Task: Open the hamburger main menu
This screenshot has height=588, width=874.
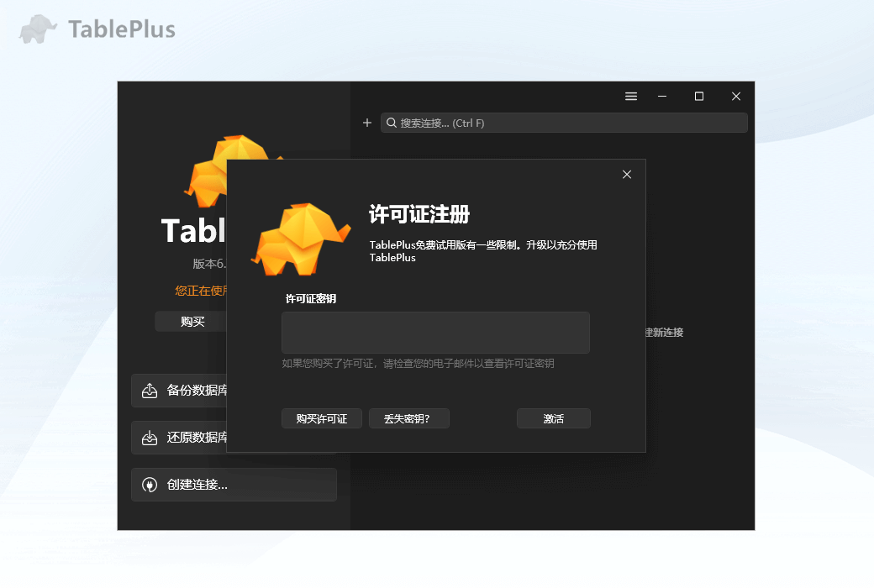Action: click(631, 96)
